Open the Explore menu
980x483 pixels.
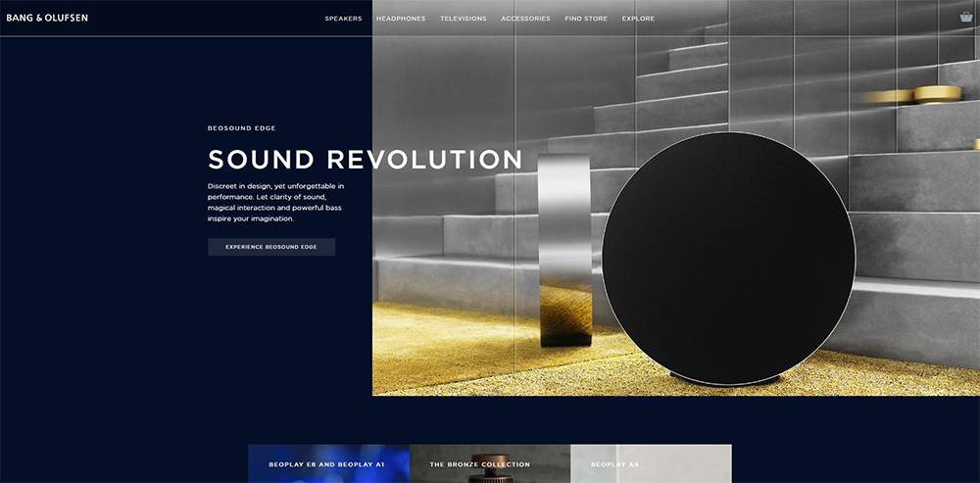(x=638, y=19)
